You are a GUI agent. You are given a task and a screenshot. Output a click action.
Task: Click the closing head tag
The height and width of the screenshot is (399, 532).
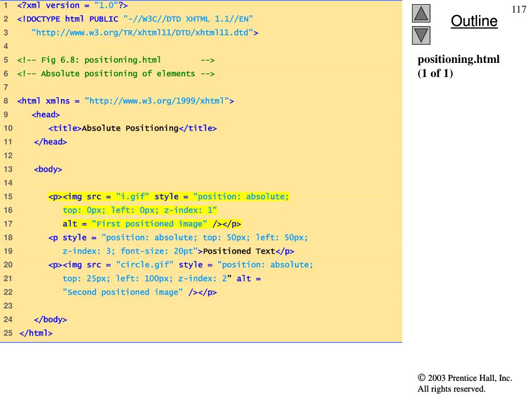[x=50, y=142]
